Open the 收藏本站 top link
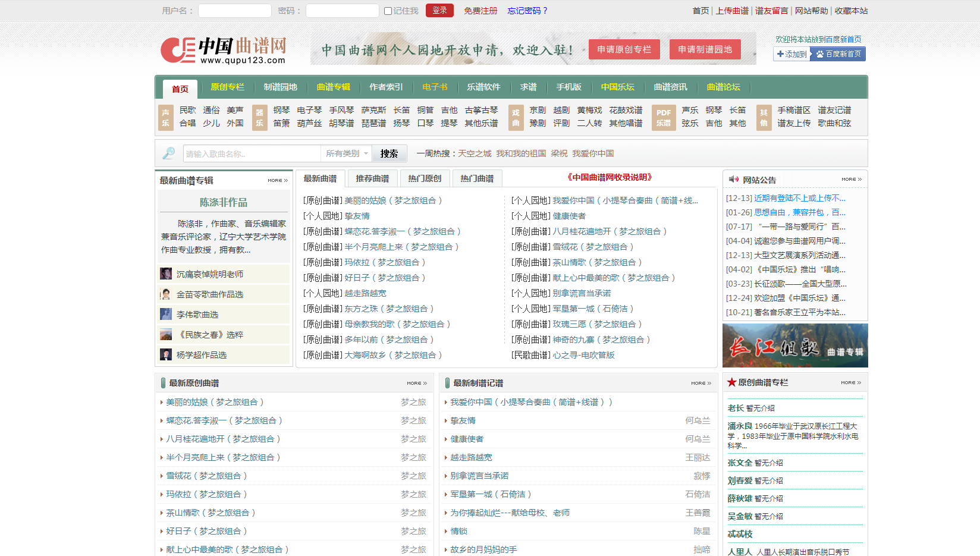The width and height of the screenshot is (980, 556). point(851,11)
